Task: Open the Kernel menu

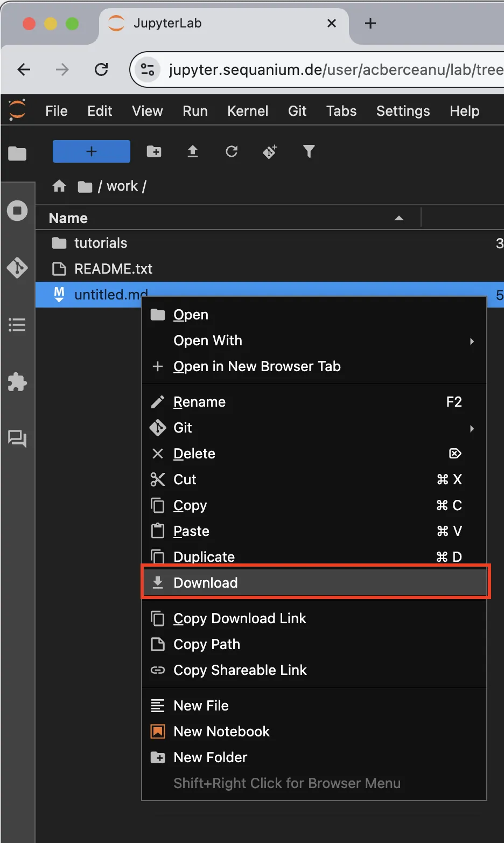Action: click(247, 111)
